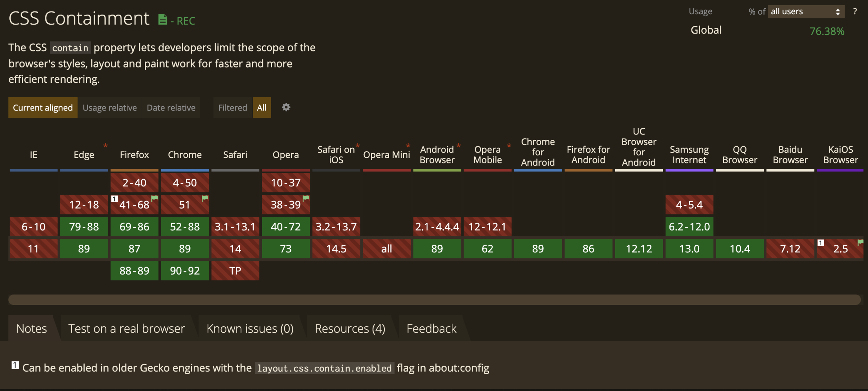
Task: Select the Filtered browsers option
Action: [x=232, y=108]
